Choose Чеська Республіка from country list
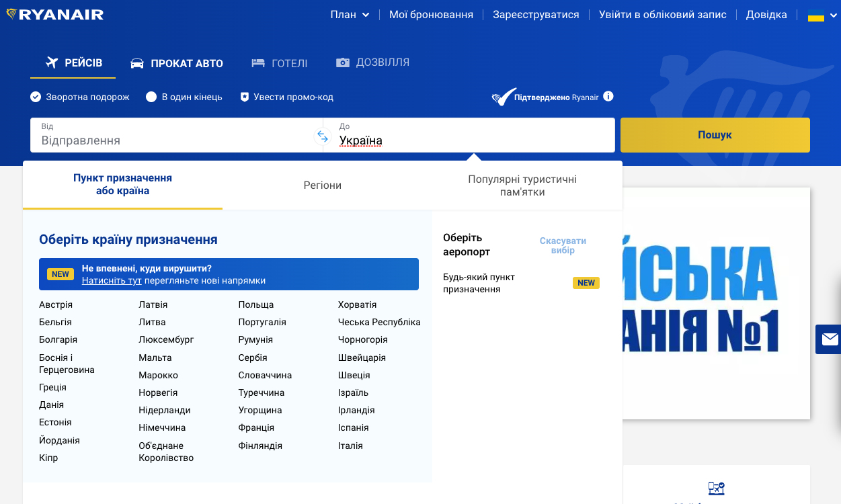Image resolution: width=841 pixels, height=504 pixels. click(x=379, y=322)
